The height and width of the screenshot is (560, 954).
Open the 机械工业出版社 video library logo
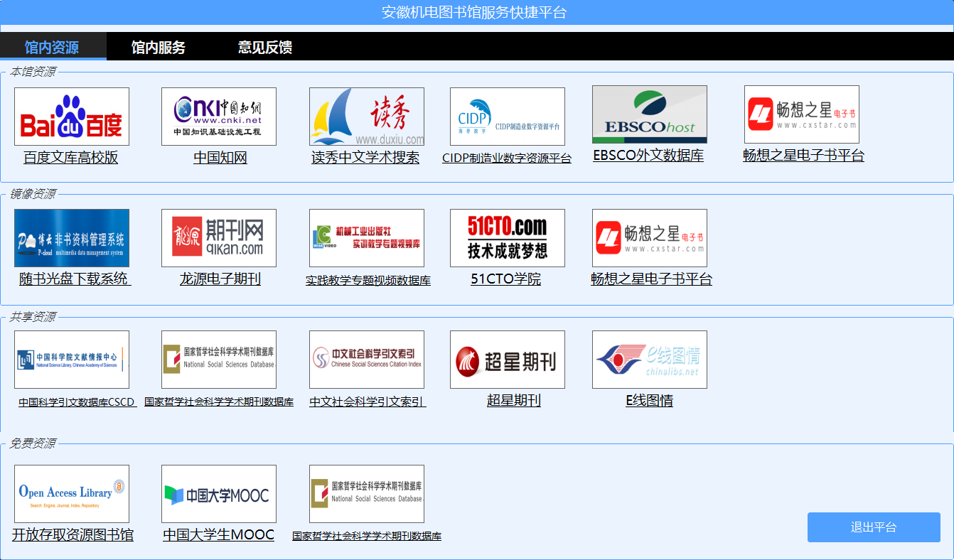tap(367, 238)
